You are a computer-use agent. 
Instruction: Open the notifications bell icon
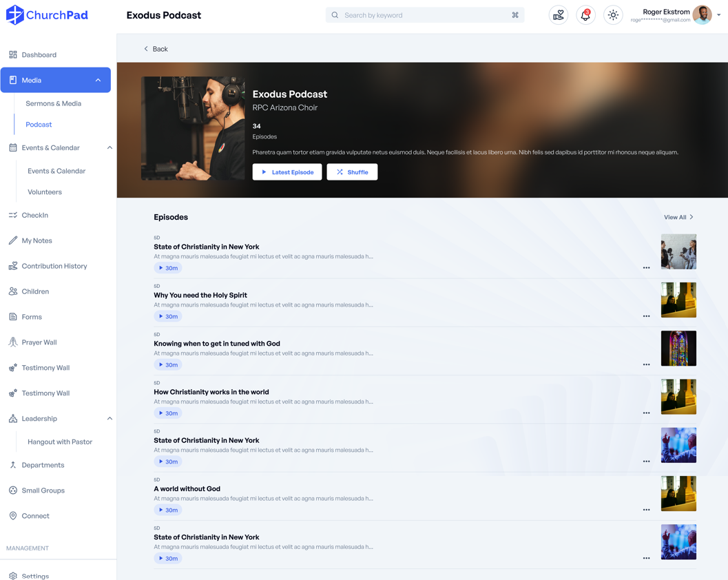585,15
